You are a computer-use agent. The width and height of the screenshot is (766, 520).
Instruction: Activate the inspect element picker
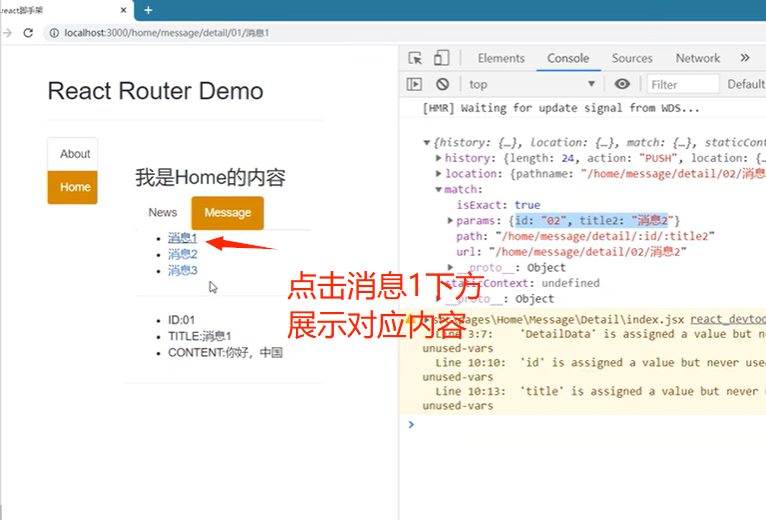click(415, 58)
